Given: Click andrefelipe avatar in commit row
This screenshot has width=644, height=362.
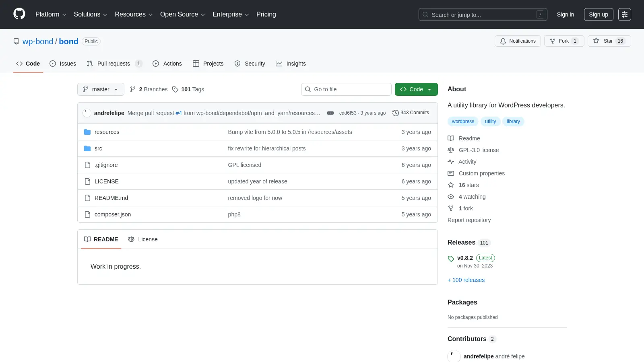Looking at the screenshot, I should coord(87,113).
